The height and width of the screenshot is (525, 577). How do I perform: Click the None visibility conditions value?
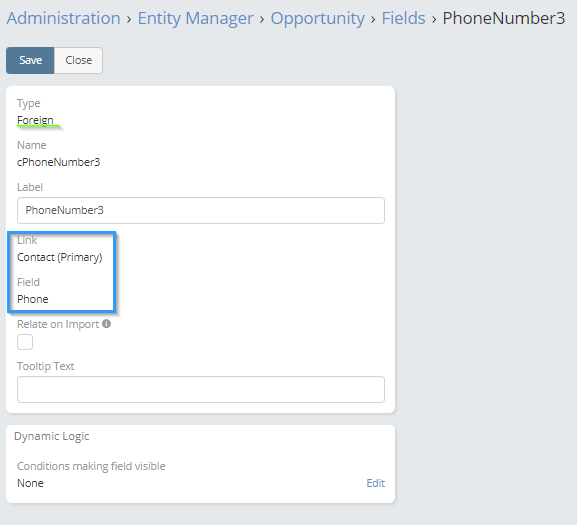click(30, 483)
